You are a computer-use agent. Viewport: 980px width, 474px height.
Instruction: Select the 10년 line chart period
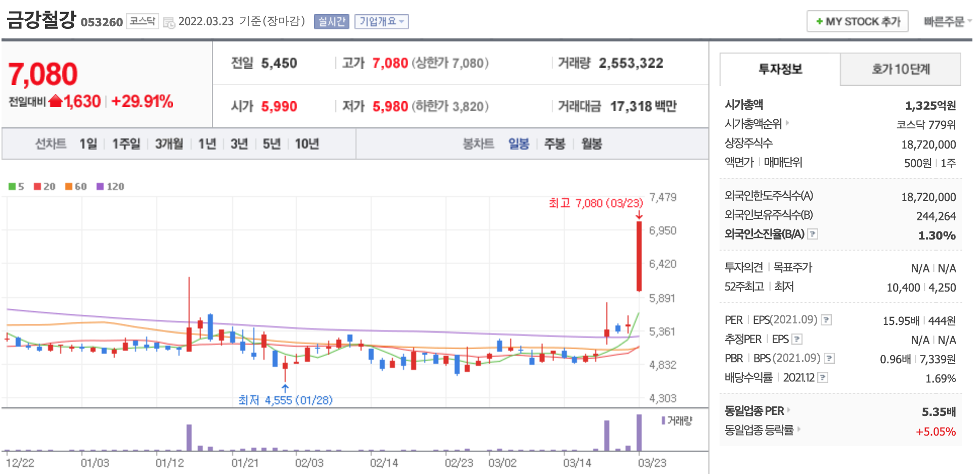(x=307, y=144)
